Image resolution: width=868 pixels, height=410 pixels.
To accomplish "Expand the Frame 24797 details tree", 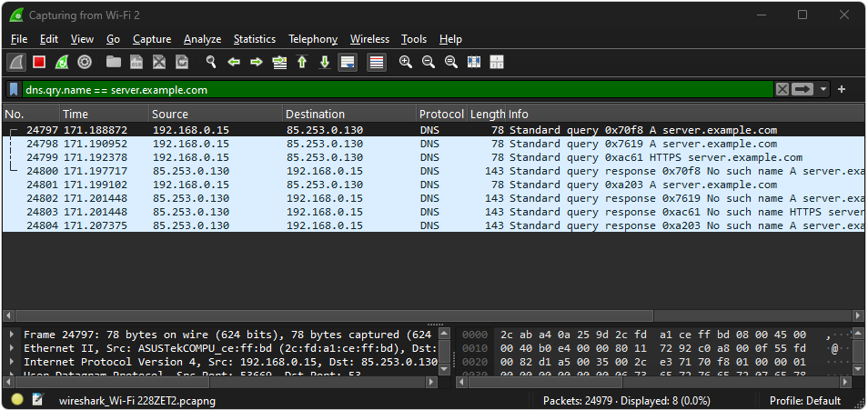I will click(x=12, y=335).
